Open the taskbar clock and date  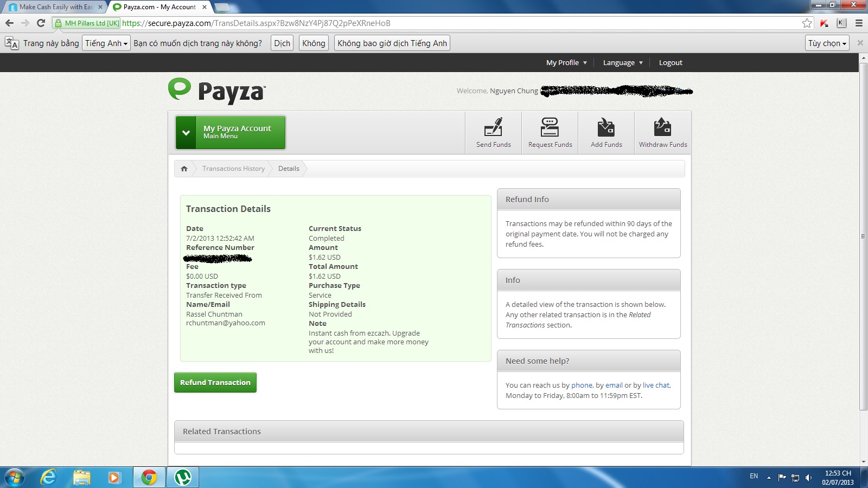(x=838, y=478)
